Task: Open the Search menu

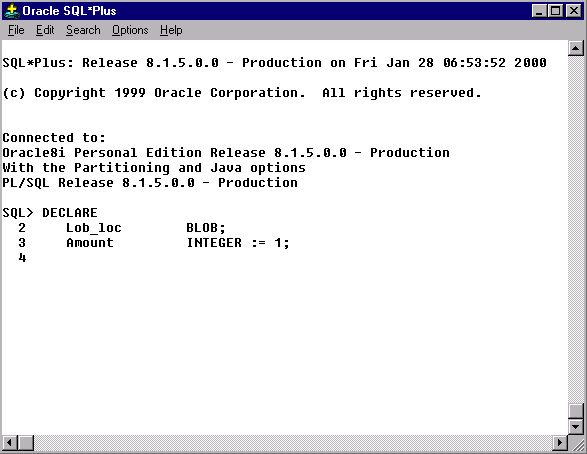Action: point(83,30)
